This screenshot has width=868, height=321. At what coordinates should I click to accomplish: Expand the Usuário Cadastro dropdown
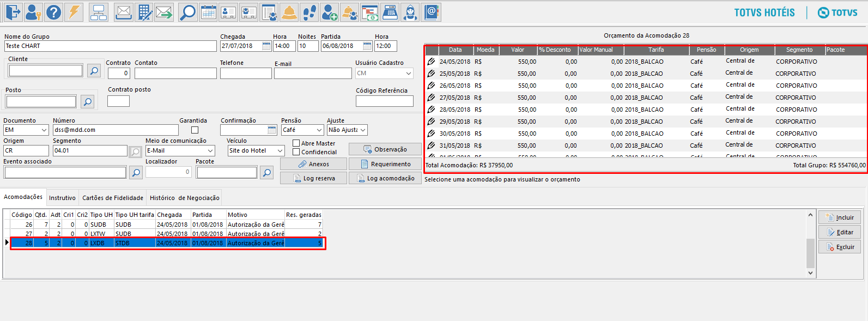(409, 73)
